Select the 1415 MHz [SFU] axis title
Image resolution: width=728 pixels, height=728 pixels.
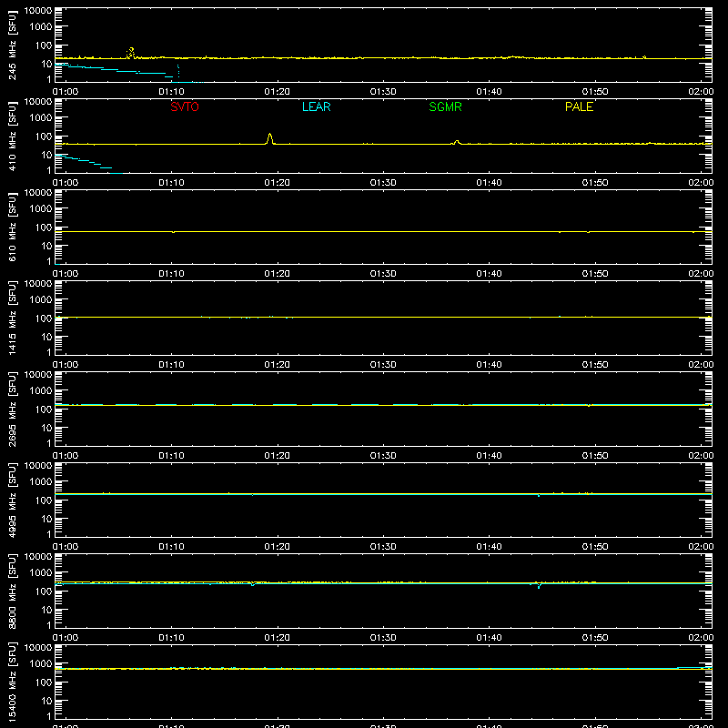pos(12,318)
